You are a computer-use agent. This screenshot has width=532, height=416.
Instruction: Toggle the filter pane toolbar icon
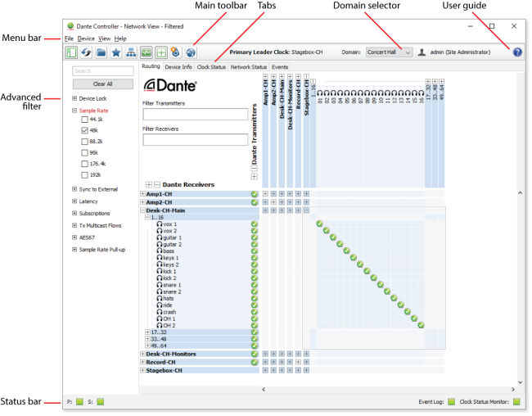click(x=71, y=52)
